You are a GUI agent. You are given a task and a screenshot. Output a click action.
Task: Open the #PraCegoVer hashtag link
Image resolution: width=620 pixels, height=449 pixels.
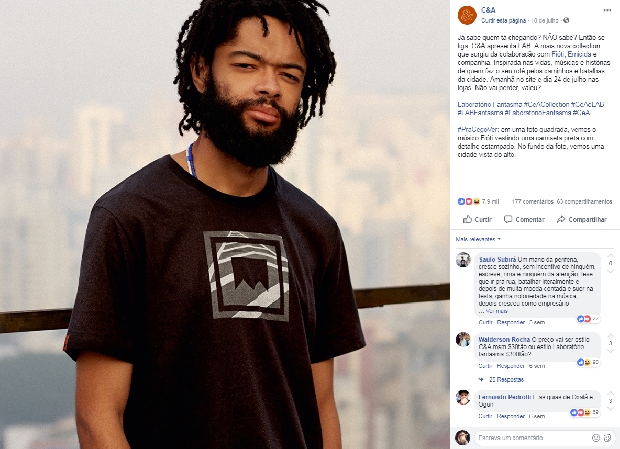pyautogui.click(x=478, y=130)
